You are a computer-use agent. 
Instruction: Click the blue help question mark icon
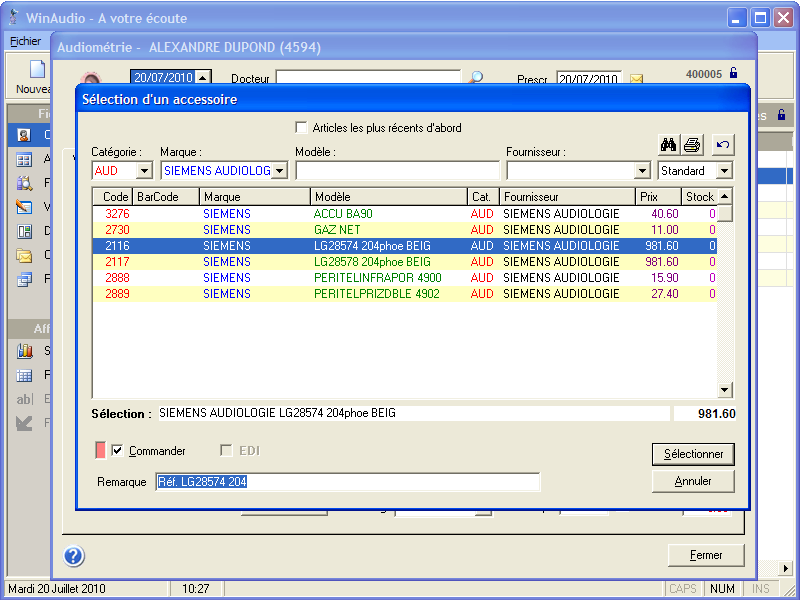[74, 557]
